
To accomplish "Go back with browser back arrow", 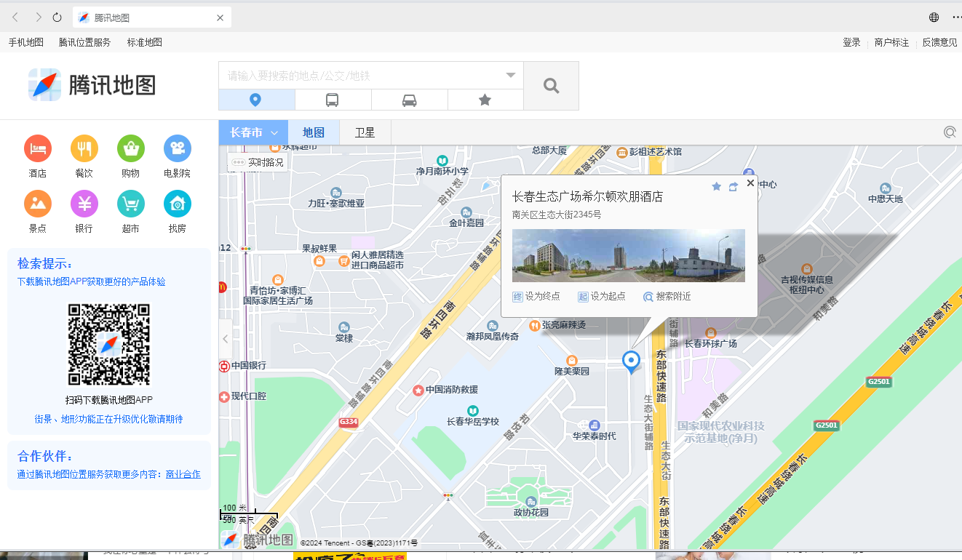I will click(x=15, y=17).
